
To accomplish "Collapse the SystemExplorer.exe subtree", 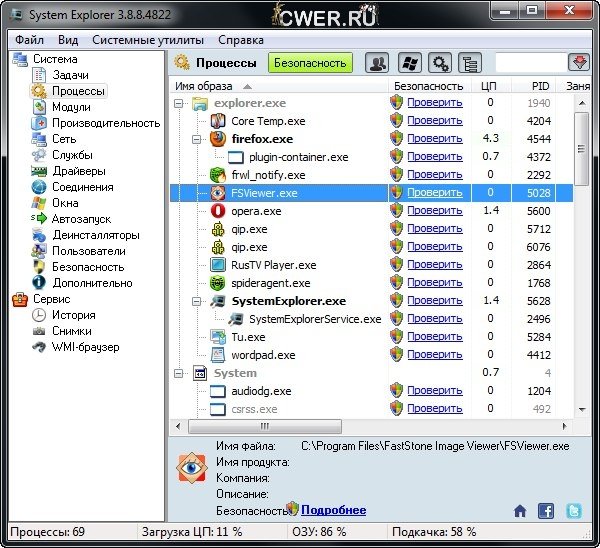I will [196, 302].
